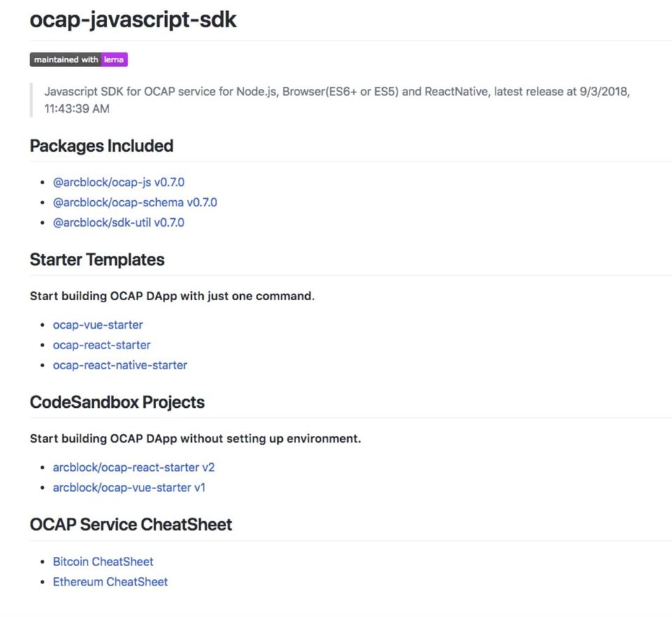672x617 pixels.
Task: Click the "with just one command" bold sentence
Action: click(172, 297)
